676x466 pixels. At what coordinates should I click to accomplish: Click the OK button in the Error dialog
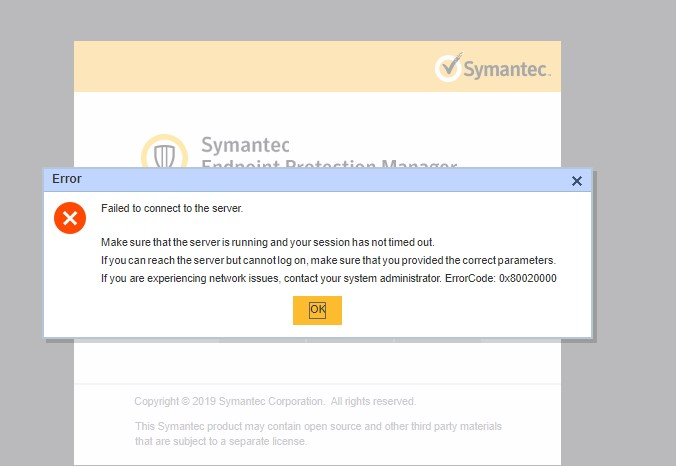click(317, 310)
